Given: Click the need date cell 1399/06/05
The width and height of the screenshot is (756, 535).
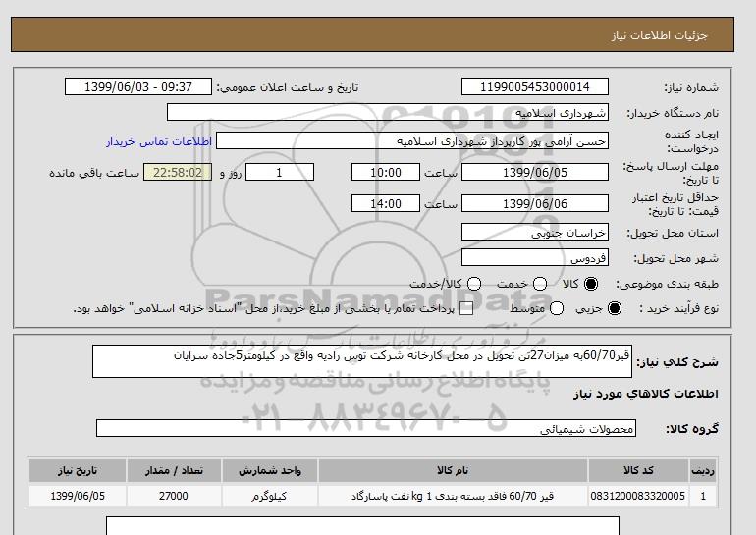Looking at the screenshot, I should point(78,496).
